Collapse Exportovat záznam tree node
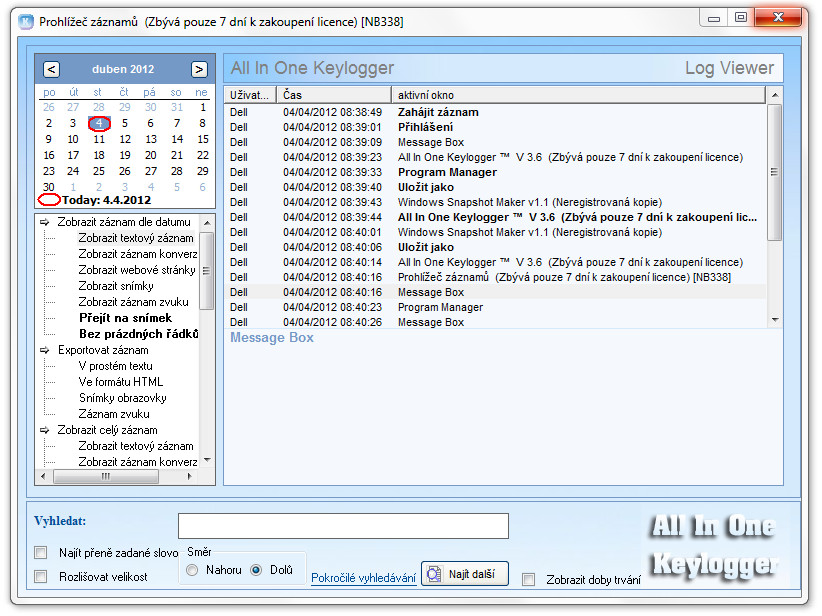Viewport: 822px width, 616px height. 45,350
